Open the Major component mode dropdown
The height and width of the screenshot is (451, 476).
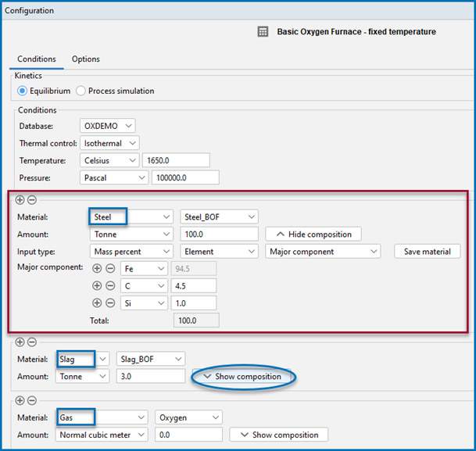click(x=323, y=252)
